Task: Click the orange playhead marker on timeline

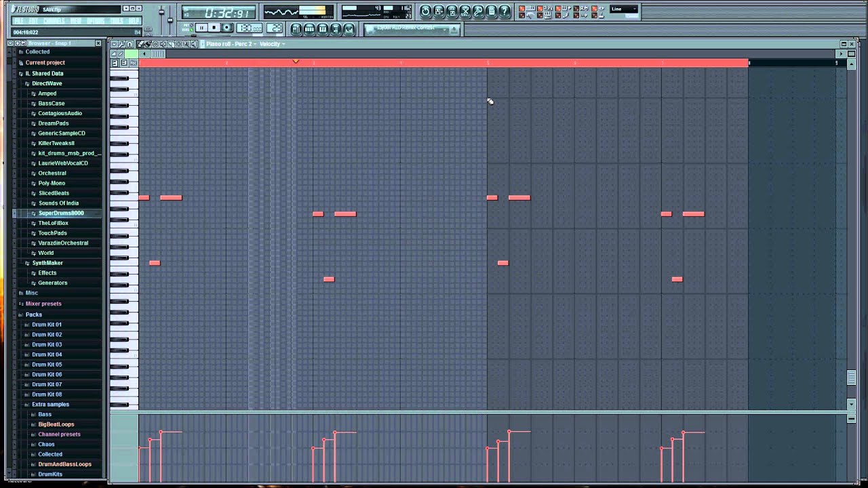Action: 296,62
